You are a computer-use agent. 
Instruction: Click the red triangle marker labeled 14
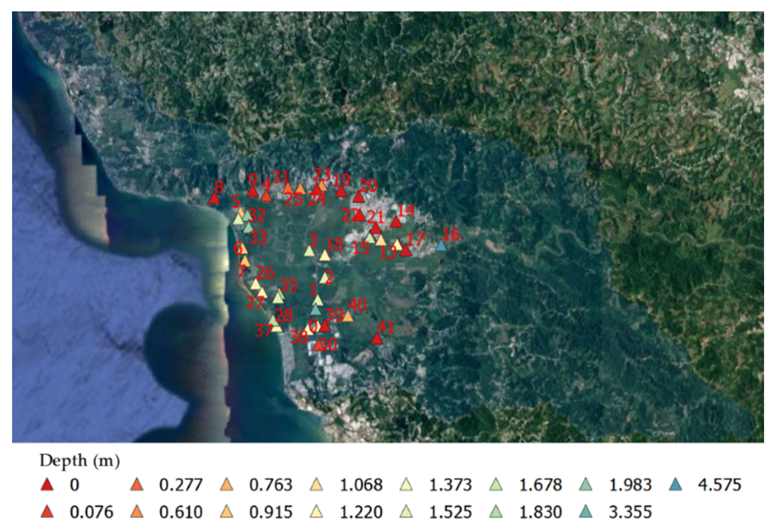point(396,222)
